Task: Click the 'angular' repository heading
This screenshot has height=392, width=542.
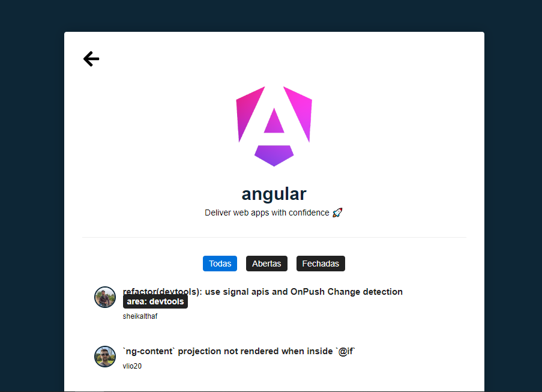Action: pos(274,194)
